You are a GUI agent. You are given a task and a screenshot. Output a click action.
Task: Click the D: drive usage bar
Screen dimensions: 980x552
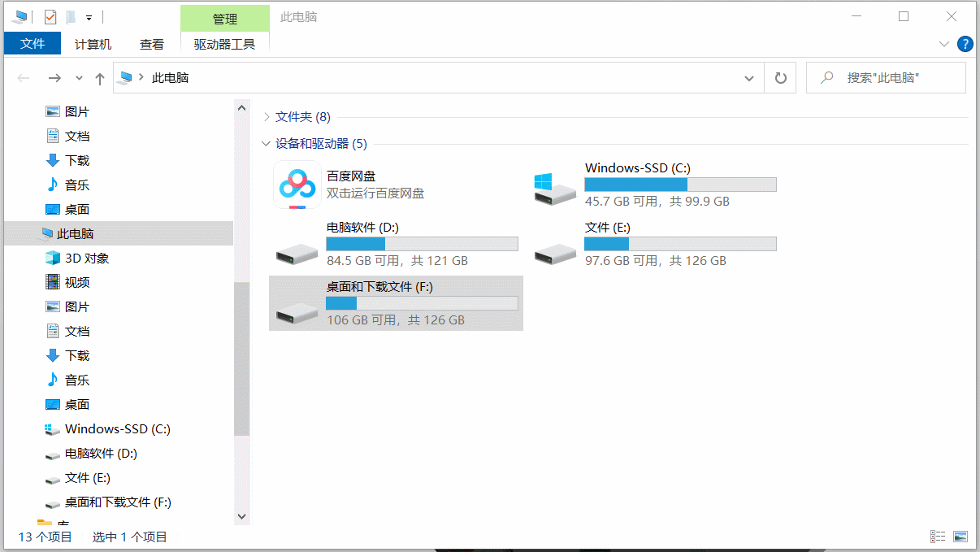coord(422,244)
